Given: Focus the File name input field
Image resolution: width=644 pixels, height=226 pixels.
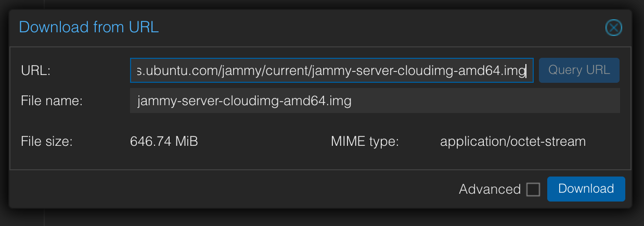Looking at the screenshot, I should pos(375,101).
